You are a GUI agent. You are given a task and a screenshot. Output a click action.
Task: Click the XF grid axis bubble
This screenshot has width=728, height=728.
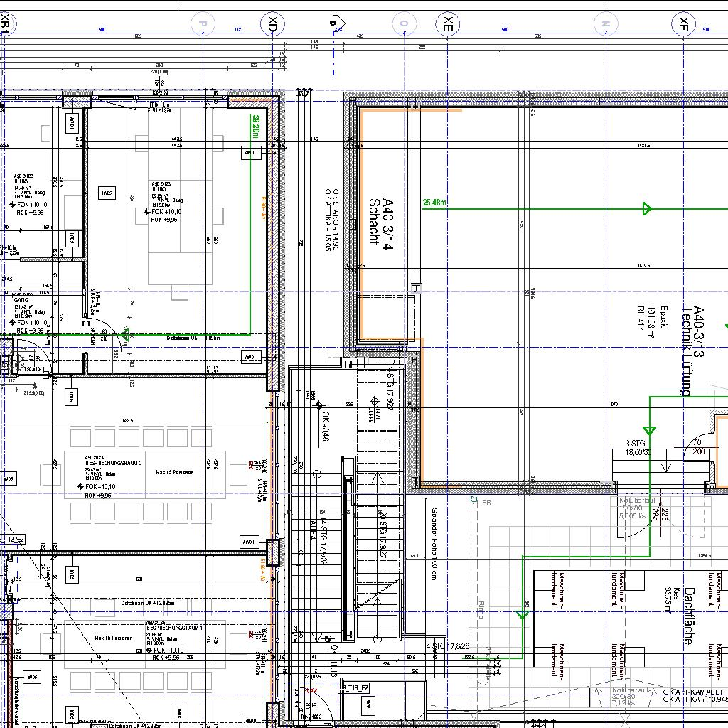pyautogui.click(x=683, y=23)
